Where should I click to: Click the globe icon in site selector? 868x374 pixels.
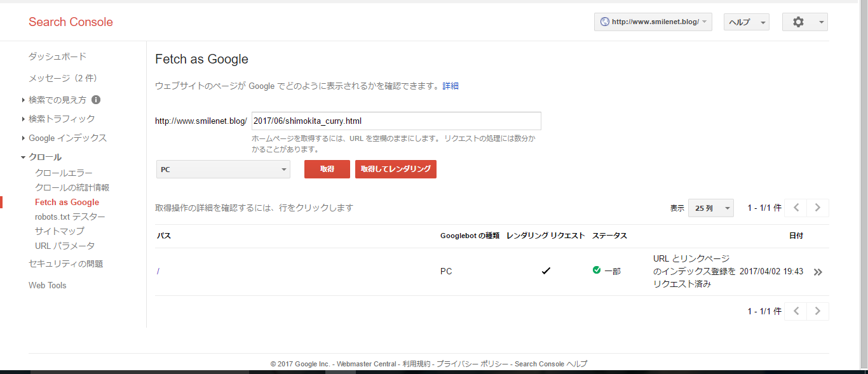pos(605,22)
